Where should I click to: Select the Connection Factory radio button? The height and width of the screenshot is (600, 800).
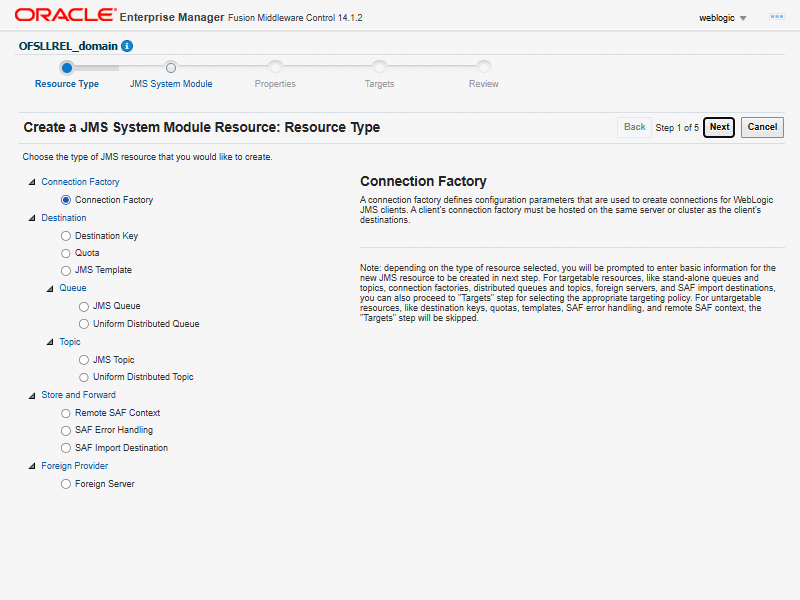[x=66, y=200]
